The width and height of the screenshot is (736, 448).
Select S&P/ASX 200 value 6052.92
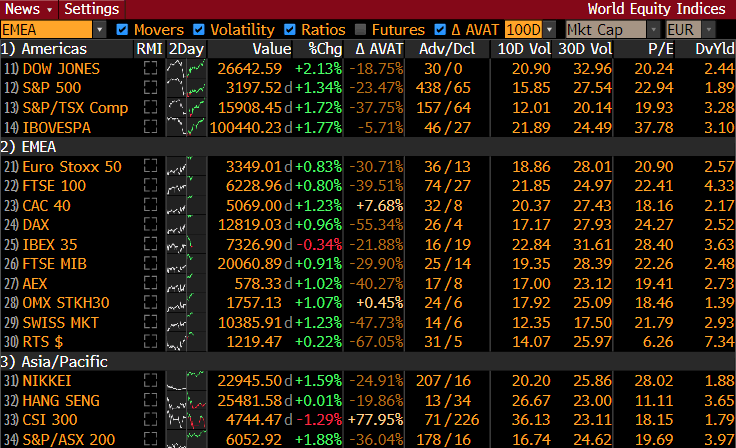[x=254, y=440]
